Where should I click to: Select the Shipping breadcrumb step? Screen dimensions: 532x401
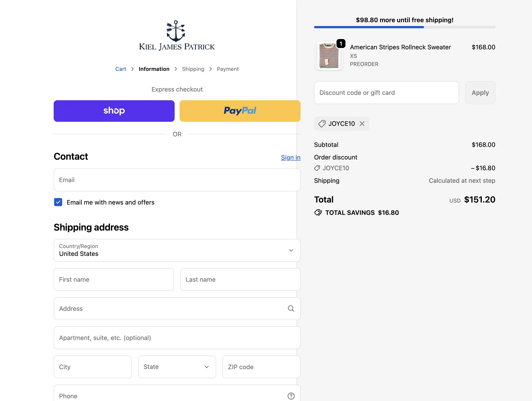click(193, 69)
